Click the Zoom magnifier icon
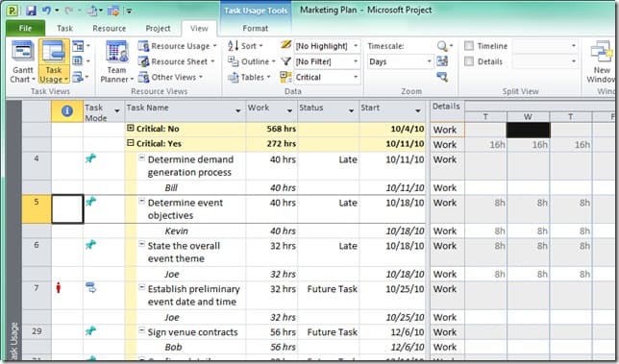Image resolution: width=619 pixels, height=364 pixels. (442, 46)
